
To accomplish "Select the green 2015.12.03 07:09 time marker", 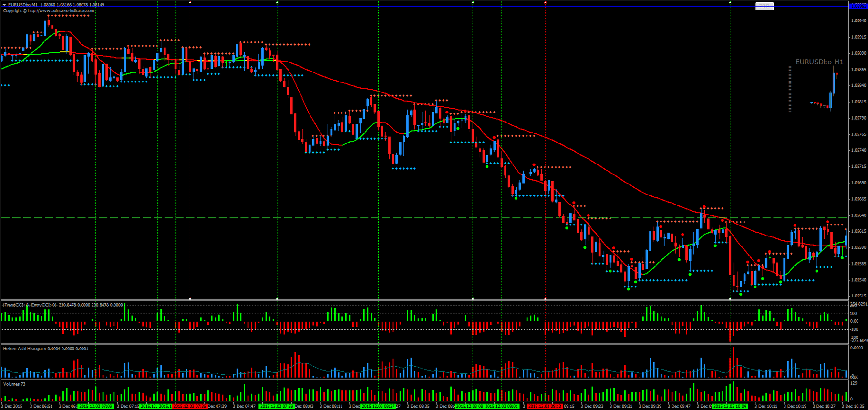I will [x=95, y=406].
